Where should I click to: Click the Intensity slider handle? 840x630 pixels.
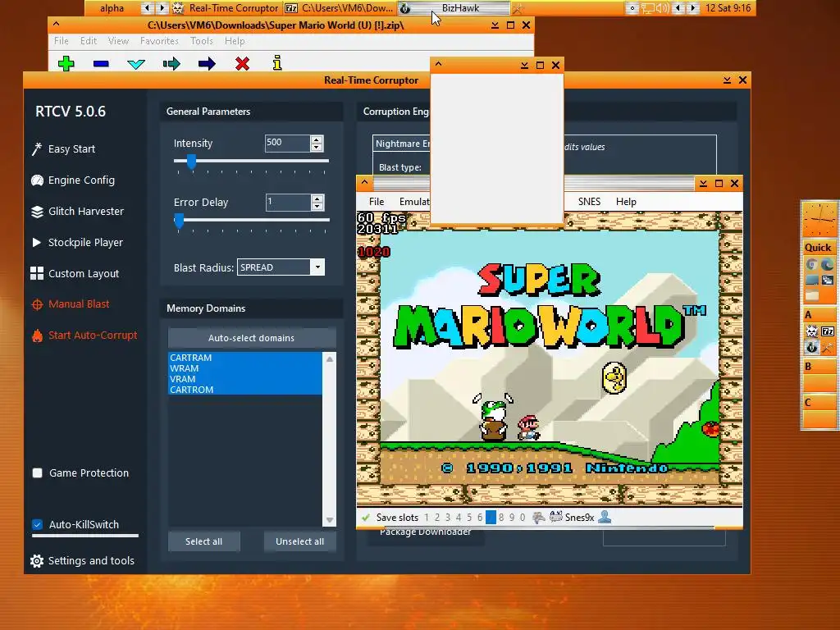point(191,161)
